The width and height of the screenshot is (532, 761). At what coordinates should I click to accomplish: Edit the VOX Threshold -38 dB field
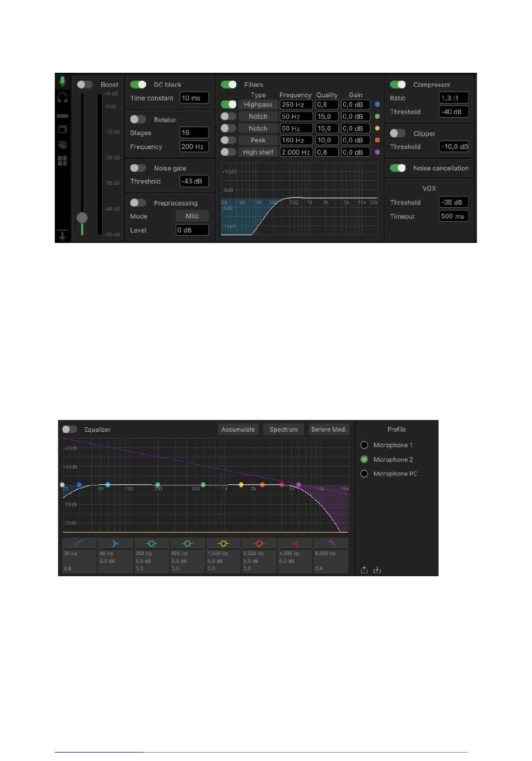click(454, 202)
